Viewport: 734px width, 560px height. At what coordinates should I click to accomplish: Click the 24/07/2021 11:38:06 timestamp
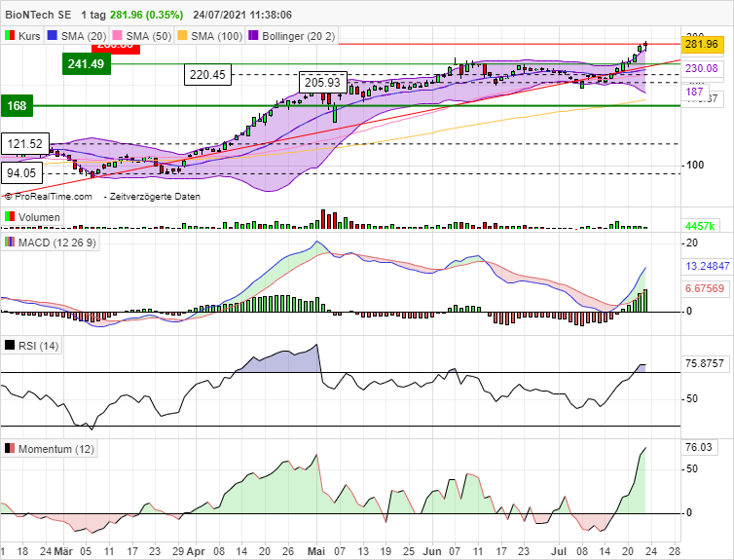click(242, 15)
